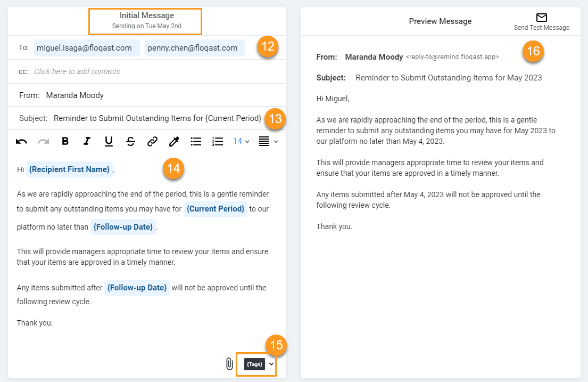Select the {Recipient First Name} tag in body
This screenshot has height=382, width=588.
(x=69, y=169)
